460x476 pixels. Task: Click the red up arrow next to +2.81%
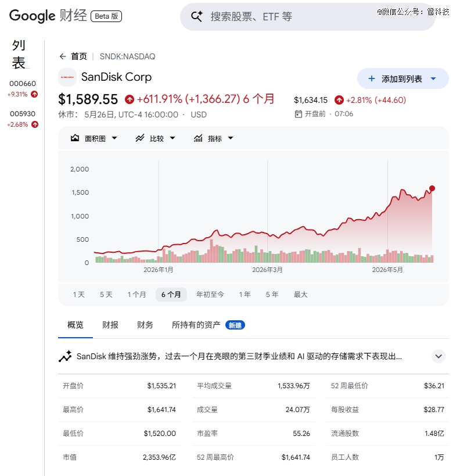(339, 100)
